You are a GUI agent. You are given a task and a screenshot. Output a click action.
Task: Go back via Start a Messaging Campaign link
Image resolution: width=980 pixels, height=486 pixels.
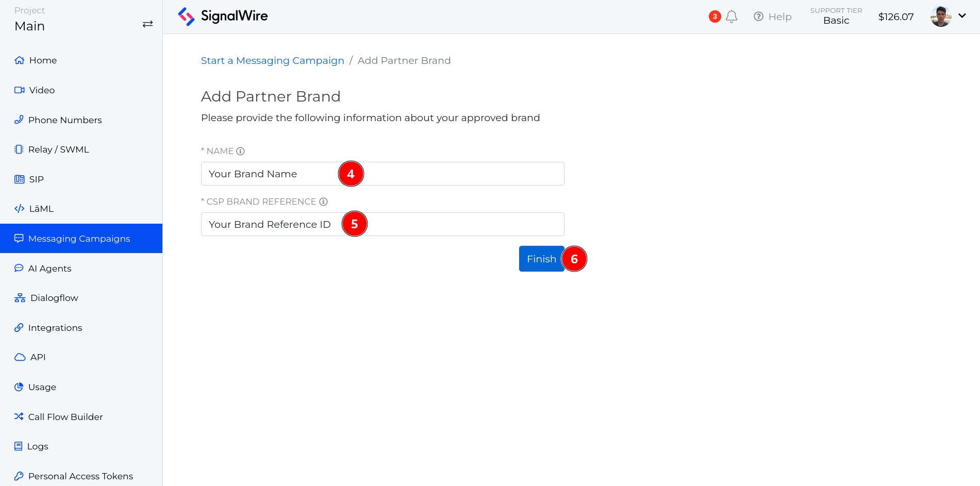[272, 60]
